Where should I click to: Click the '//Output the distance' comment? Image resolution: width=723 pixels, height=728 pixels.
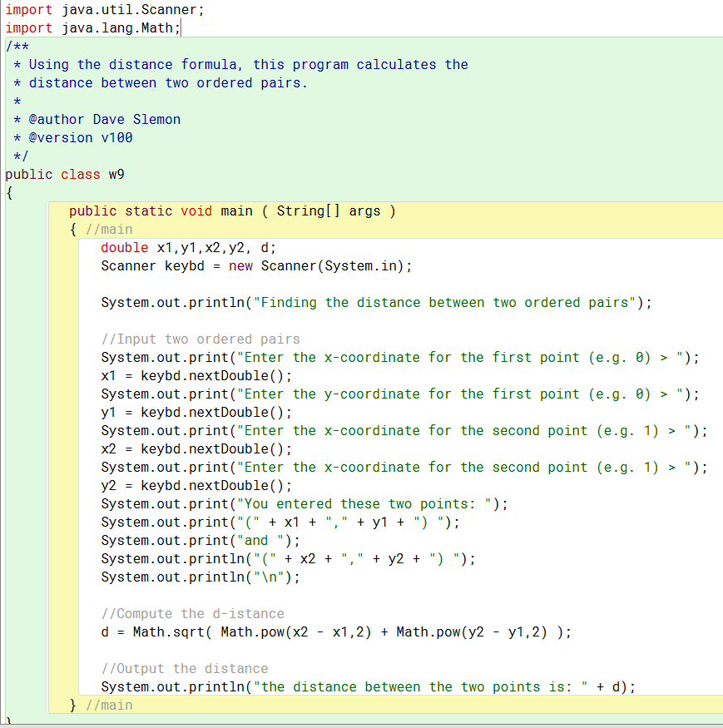point(185,669)
